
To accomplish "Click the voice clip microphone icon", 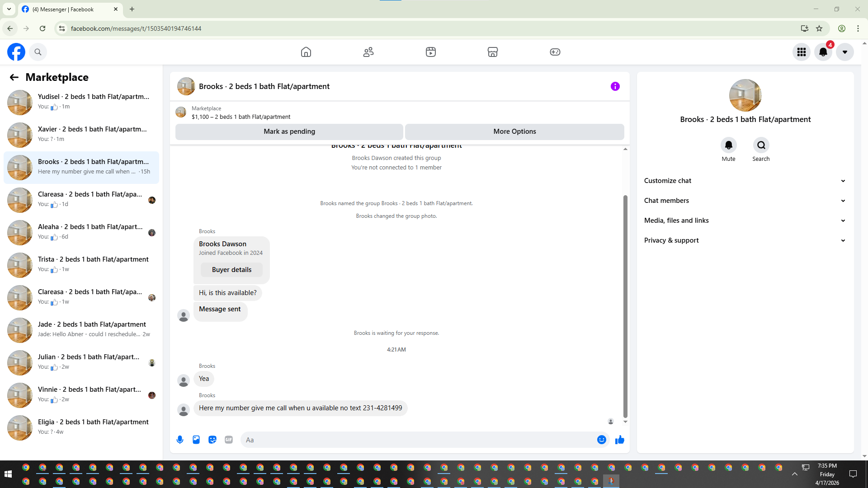I will [x=180, y=440].
